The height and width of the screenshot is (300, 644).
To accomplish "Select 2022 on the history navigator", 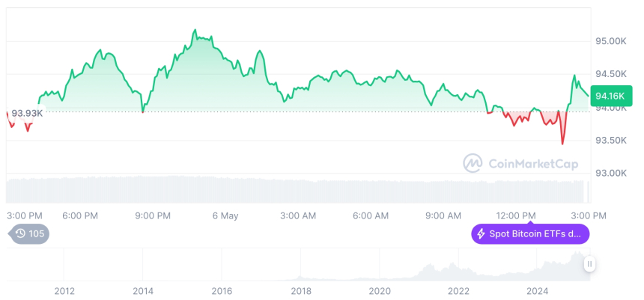I will (x=458, y=290).
